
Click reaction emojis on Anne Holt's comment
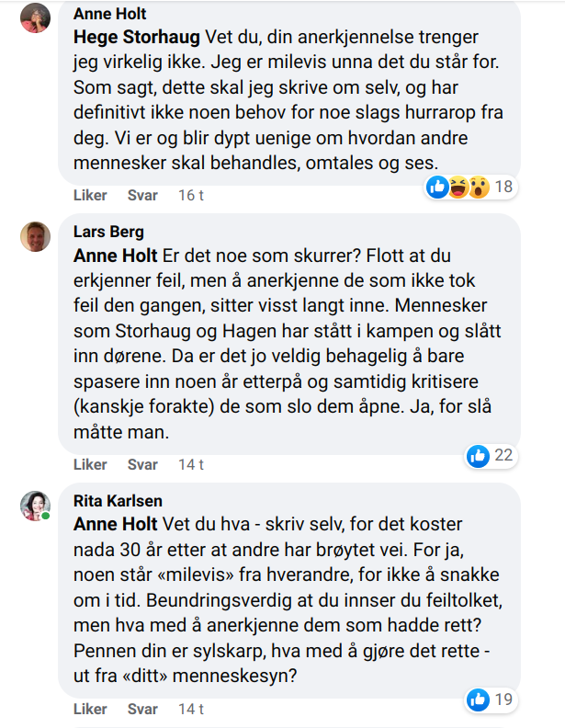tap(458, 188)
